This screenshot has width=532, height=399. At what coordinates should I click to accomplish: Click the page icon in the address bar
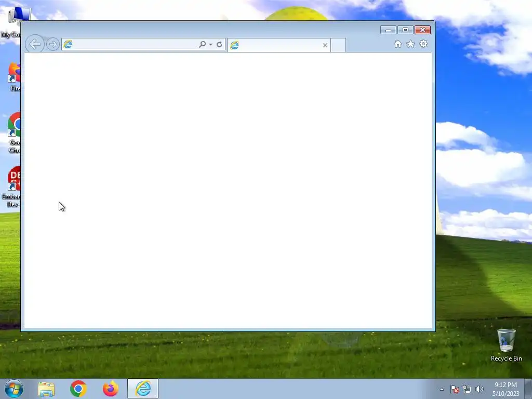(x=68, y=45)
